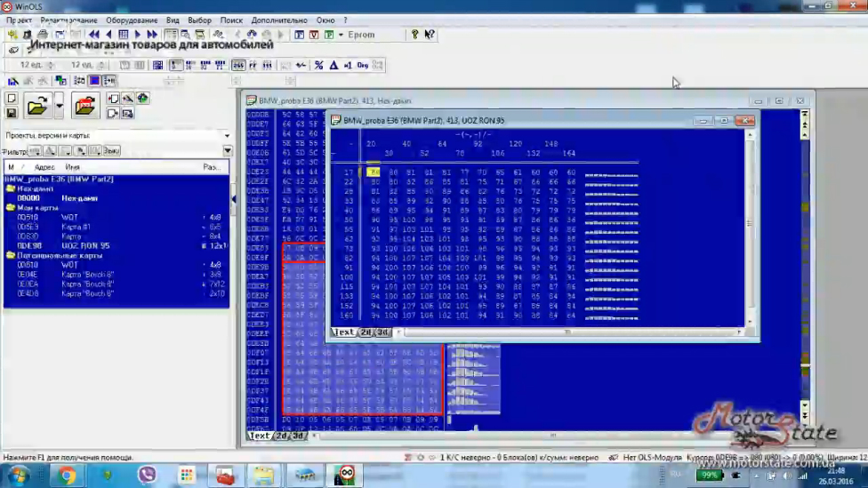Screen dimensions: 868x488
Task: Select Карта #1 in Мои карты
Action: 117,227
